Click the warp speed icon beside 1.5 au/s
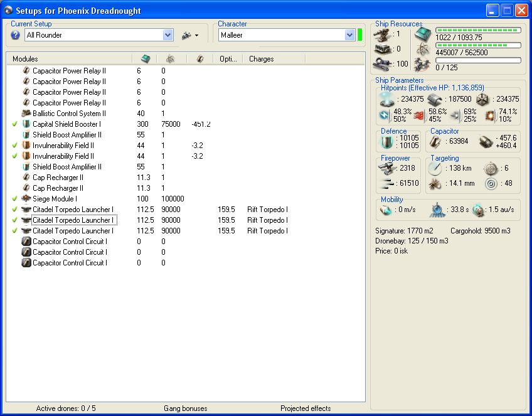Screen dimensions: 532x416 click(x=478, y=210)
